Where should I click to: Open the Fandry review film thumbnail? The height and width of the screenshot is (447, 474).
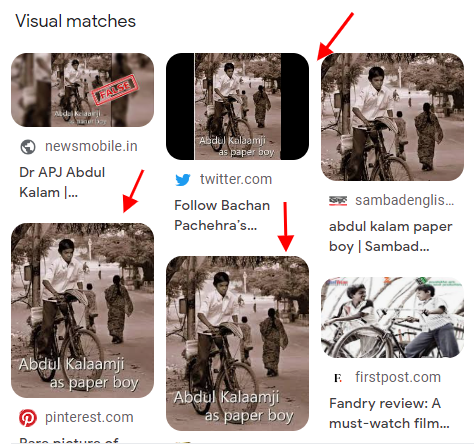392,317
